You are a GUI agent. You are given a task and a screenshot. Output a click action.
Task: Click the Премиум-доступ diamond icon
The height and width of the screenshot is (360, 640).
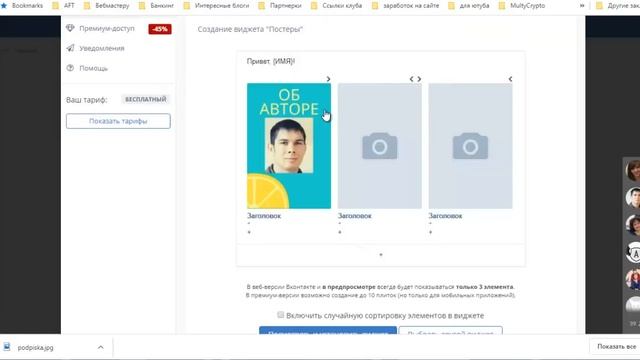[70, 28]
